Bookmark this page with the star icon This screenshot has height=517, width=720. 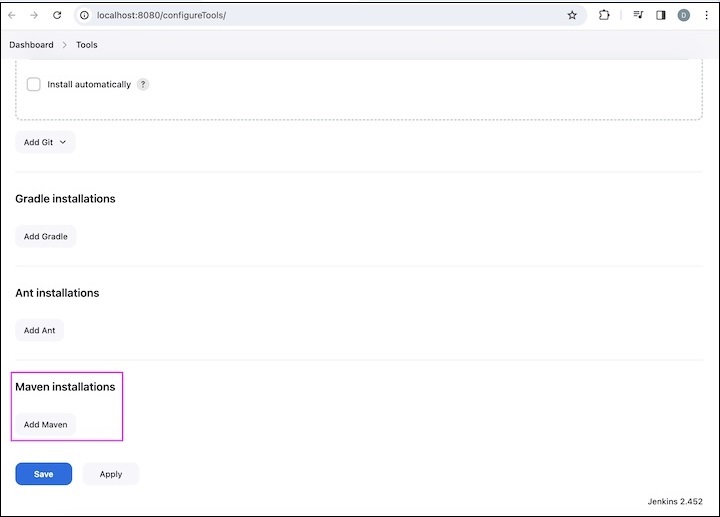click(x=572, y=15)
